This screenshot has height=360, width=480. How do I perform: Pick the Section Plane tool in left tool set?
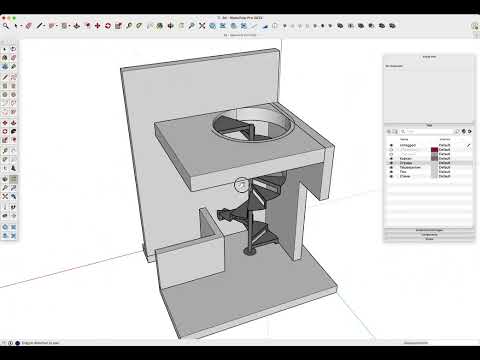click(x=13, y=216)
